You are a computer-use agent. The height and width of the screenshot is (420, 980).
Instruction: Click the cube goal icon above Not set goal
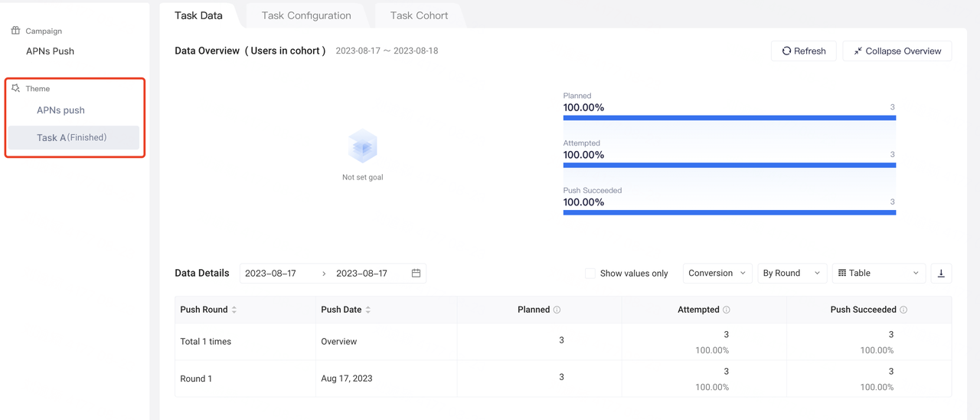click(362, 146)
